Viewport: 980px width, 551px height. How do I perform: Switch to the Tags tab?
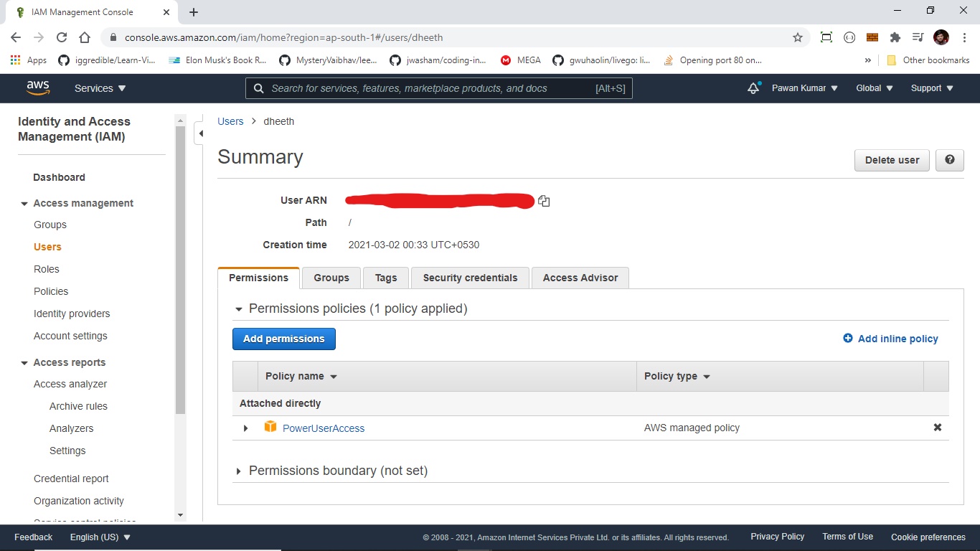(386, 278)
